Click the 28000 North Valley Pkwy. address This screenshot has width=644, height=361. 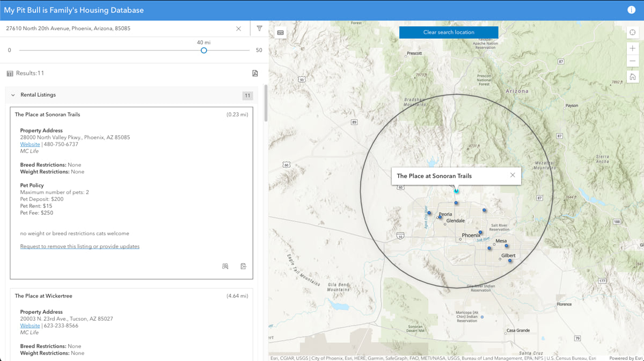(75, 138)
